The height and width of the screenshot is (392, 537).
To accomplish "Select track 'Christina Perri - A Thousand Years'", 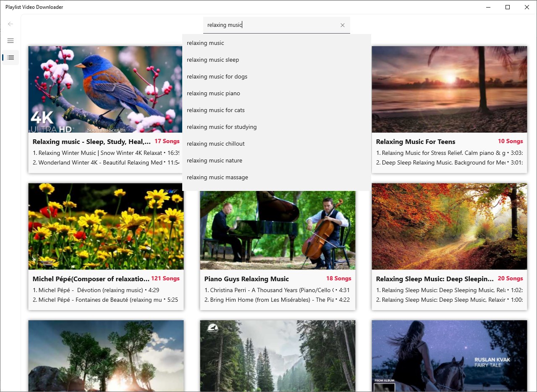I will [x=278, y=290].
